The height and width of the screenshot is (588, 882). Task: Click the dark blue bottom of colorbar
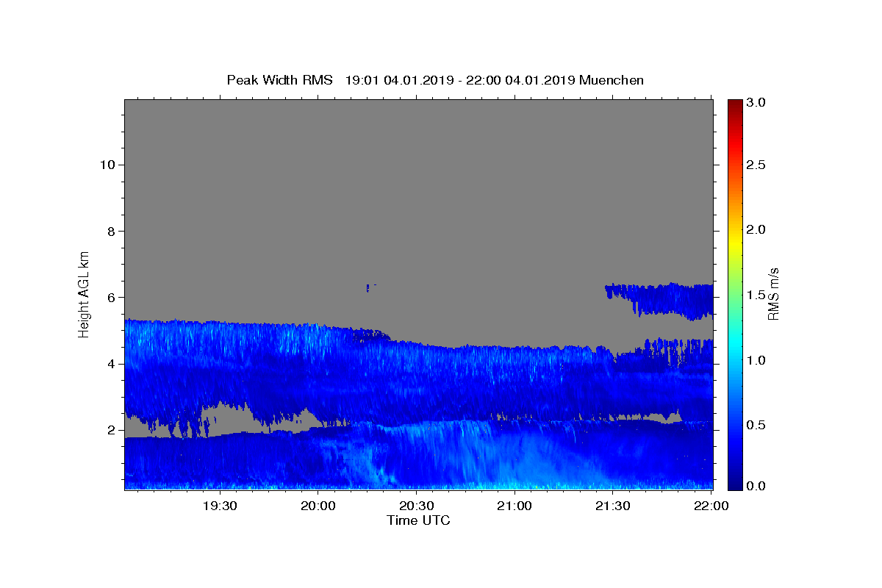[x=735, y=484]
